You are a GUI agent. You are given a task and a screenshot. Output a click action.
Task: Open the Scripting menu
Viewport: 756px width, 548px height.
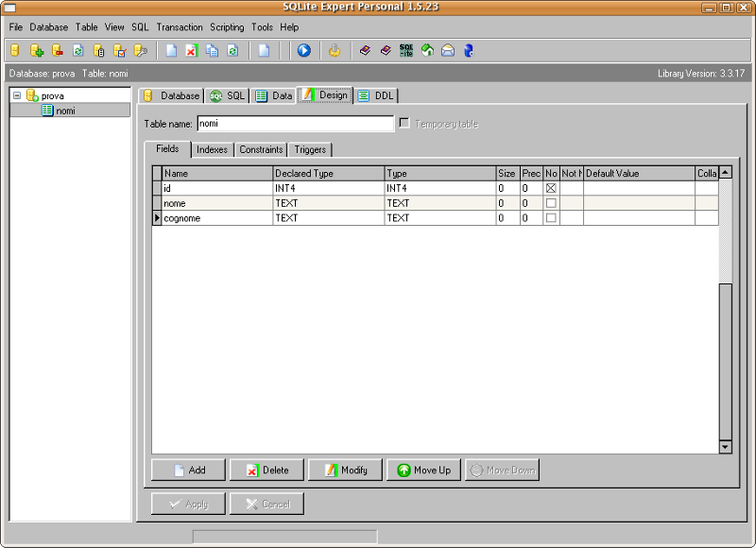227,27
